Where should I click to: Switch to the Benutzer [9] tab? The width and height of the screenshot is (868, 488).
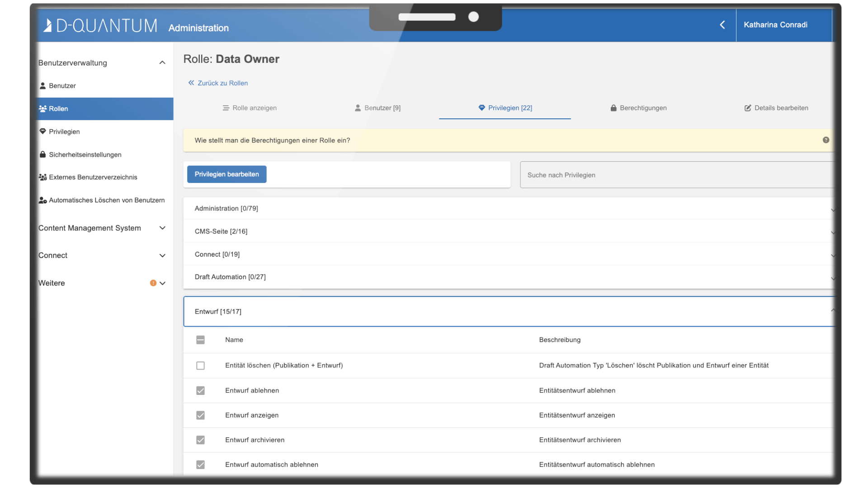[377, 108]
